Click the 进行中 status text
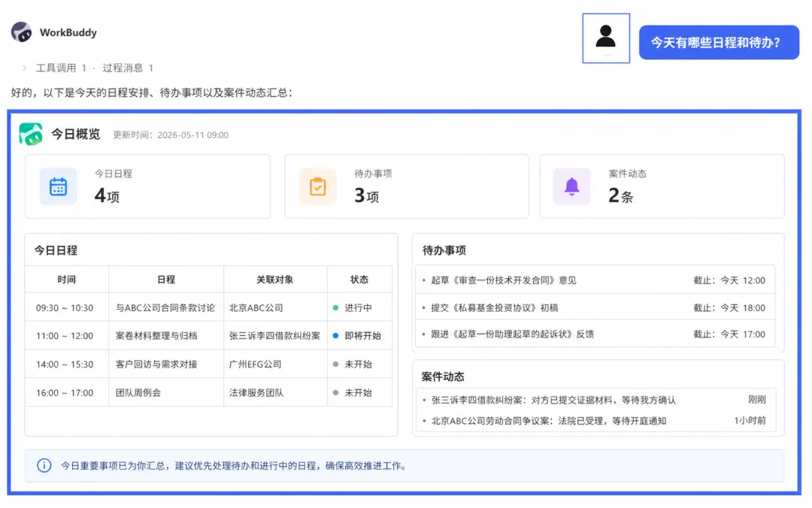812x508 pixels. [359, 307]
